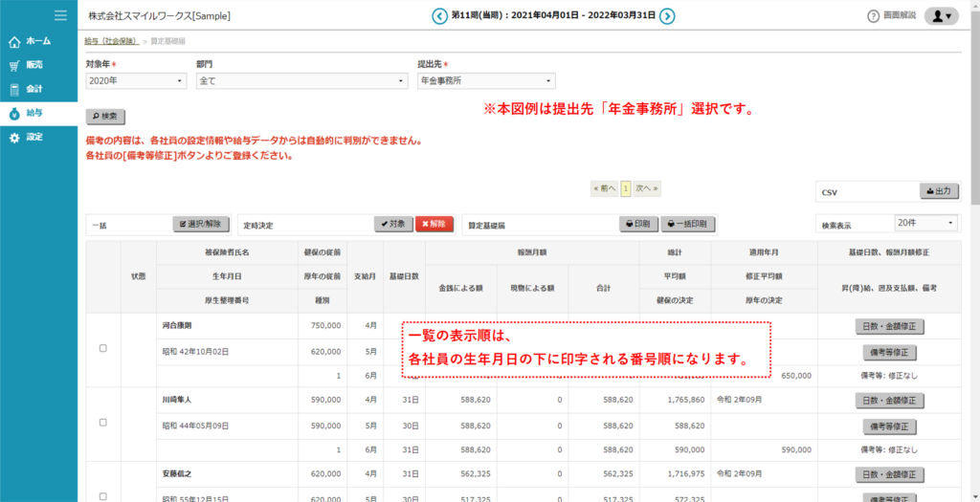
Task: Open 会計 from the sidebar
Action: coord(38,89)
